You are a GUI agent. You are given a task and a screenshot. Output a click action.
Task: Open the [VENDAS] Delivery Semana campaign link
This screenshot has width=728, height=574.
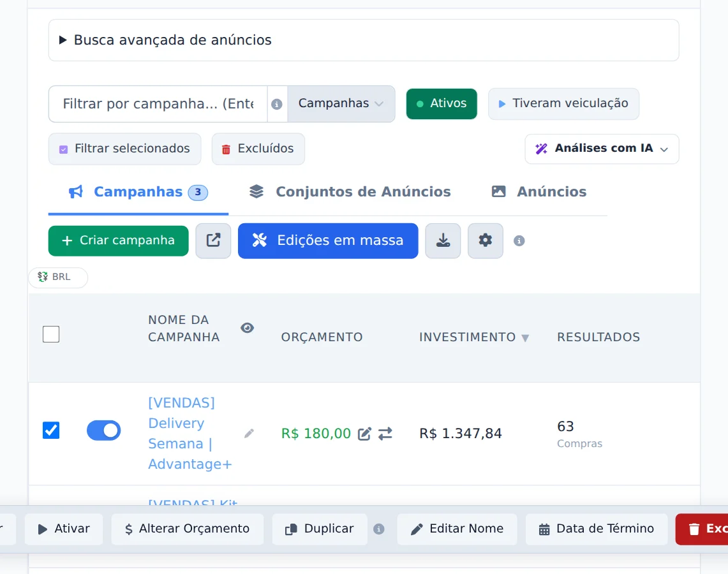point(190,434)
